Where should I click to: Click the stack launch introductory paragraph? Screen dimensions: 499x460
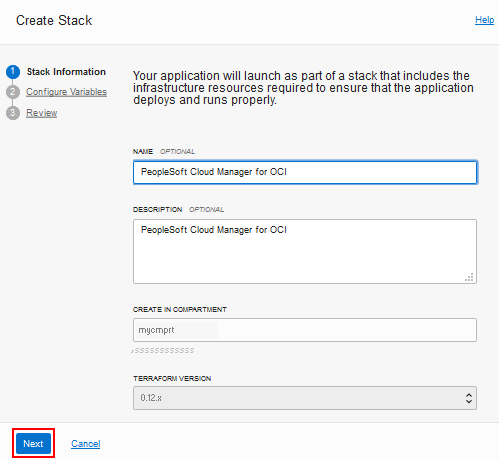pos(303,88)
